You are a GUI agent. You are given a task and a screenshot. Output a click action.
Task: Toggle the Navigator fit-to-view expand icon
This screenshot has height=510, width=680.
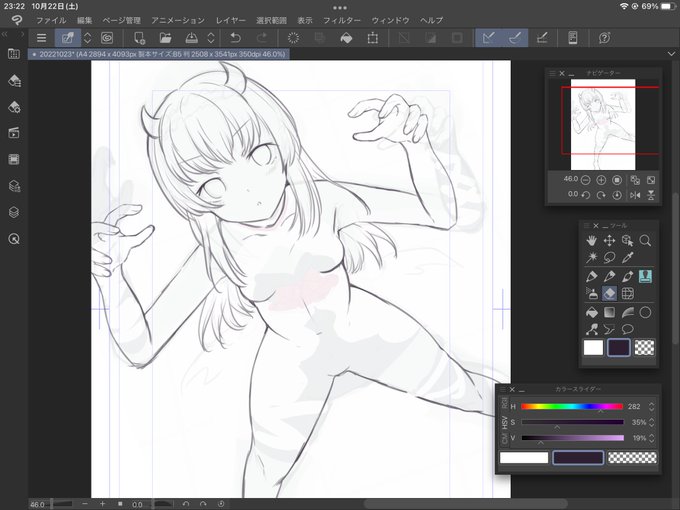[651, 180]
